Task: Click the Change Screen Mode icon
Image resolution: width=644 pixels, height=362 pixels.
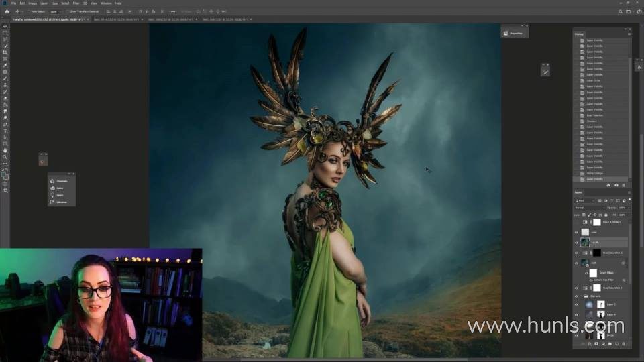Action: (5, 190)
